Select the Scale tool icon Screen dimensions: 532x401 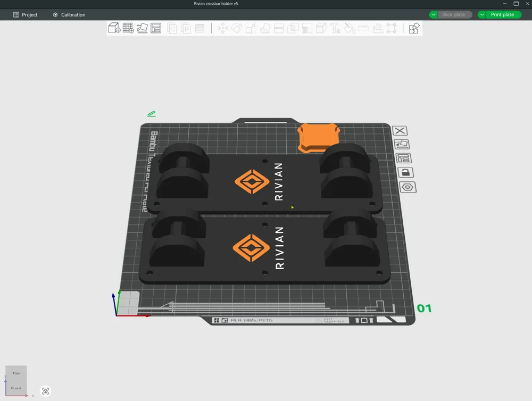coord(251,28)
